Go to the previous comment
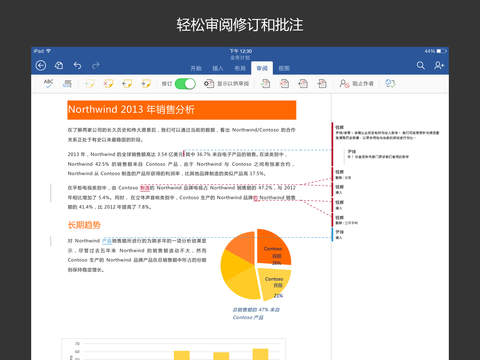Image resolution: width=480 pixels, height=360 pixels. click(x=127, y=83)
